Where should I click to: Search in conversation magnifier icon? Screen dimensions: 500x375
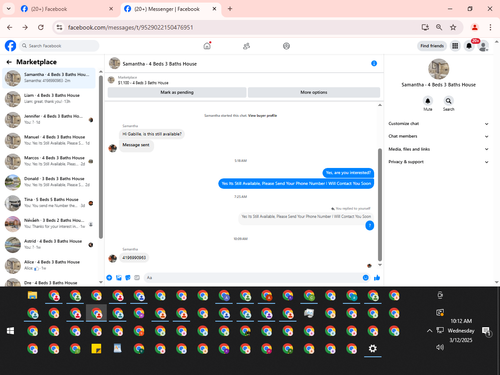click(449, 101)
